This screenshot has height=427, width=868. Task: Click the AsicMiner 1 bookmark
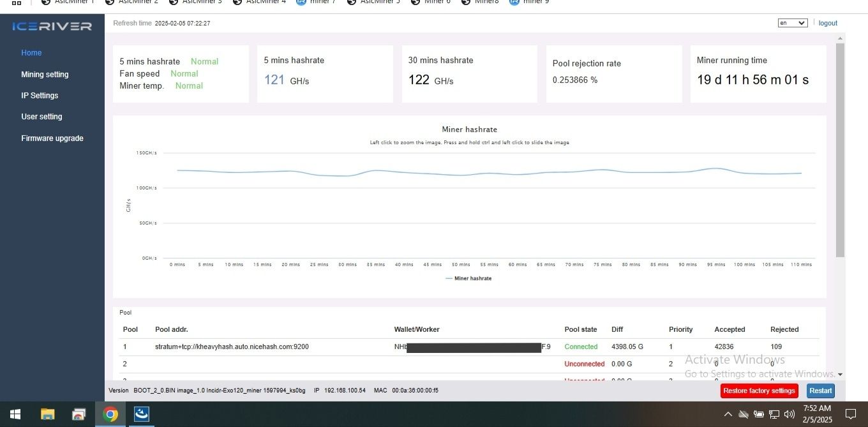[68, 2]
